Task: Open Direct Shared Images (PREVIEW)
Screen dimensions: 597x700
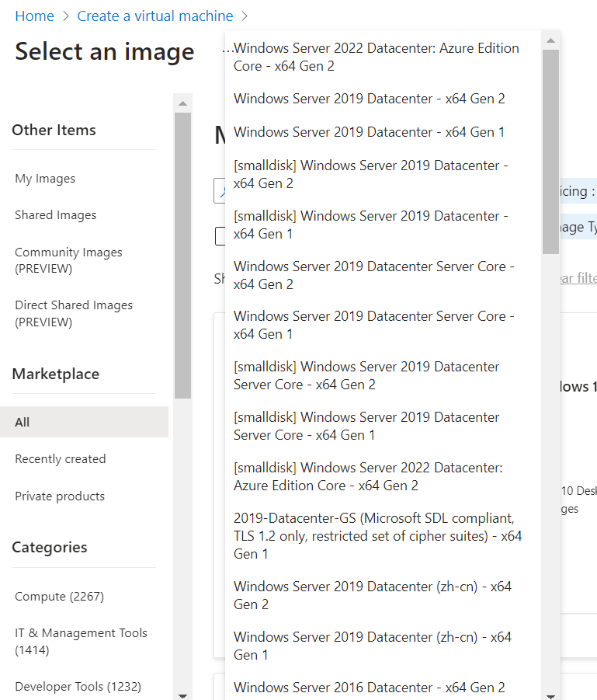Action: (x=74, y=313)
